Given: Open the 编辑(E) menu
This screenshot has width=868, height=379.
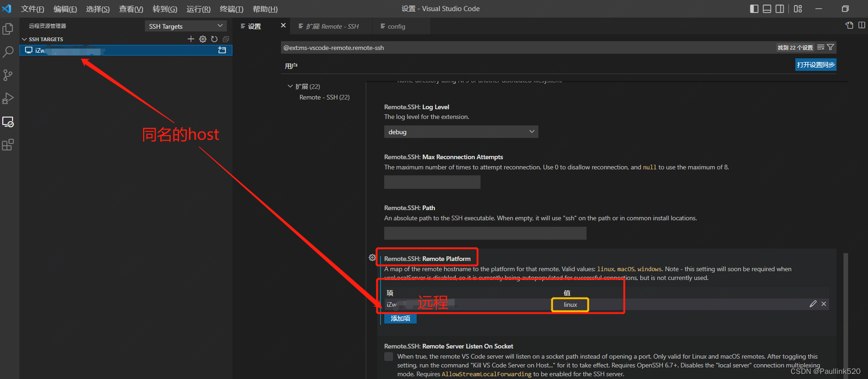Looking at the screenshot, I should pyautogui.click(x=65, y=9).
